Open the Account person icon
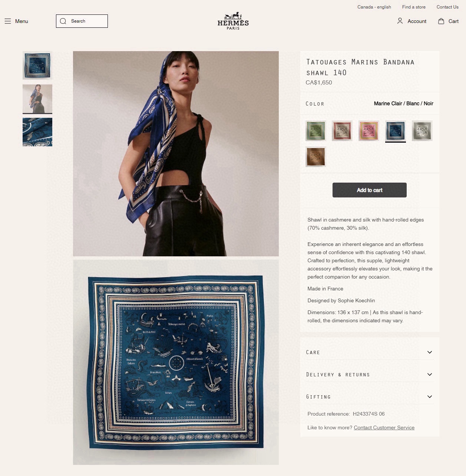466x476 pixels. point(400,21)
